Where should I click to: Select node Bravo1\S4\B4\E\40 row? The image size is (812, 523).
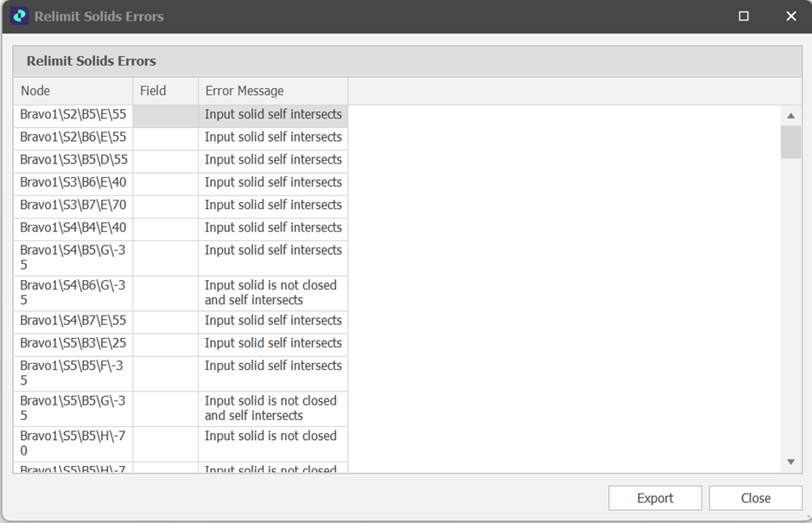(x=73, y=227)
